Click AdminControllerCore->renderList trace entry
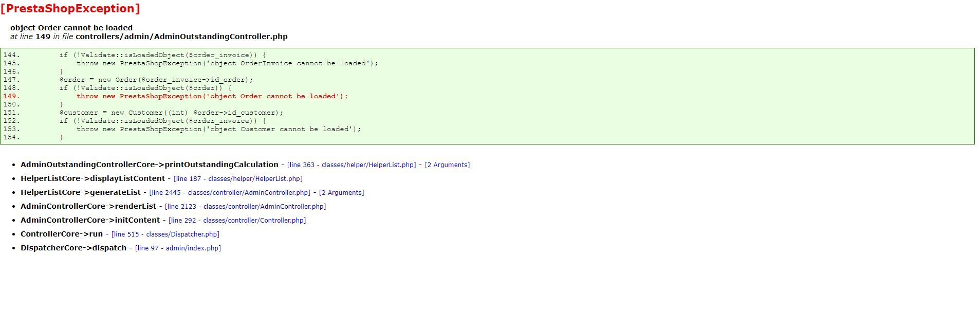 pyautogui.click(x=88, y=206)
